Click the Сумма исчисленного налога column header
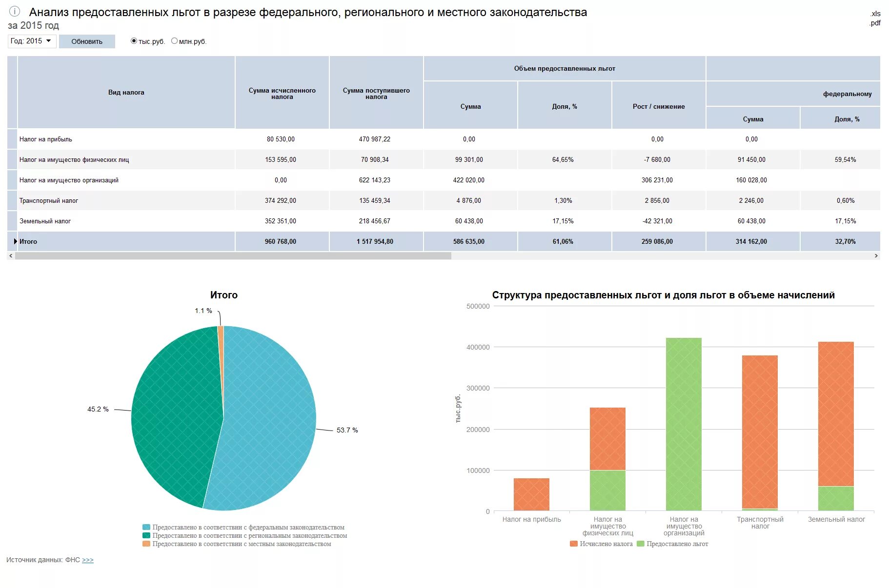 (282, 93)
